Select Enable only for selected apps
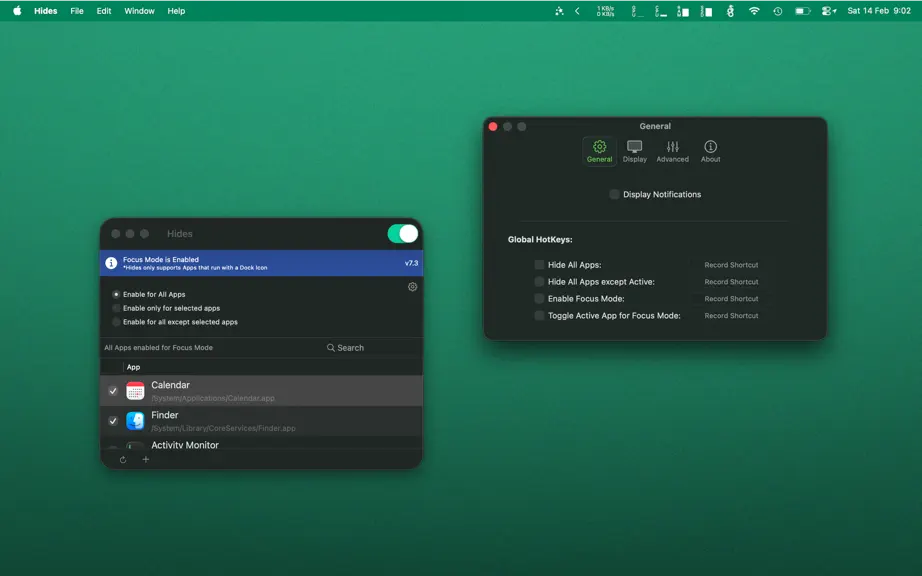The width and height of the screenshot is (922, 576). click(116, 308)
